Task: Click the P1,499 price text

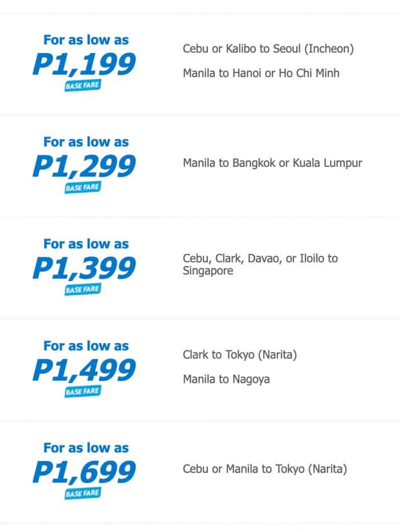Action: (84, 371)
